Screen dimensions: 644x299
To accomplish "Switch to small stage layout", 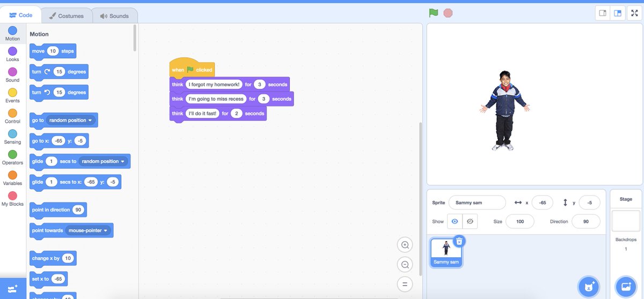I will click(x=603, y=13).
